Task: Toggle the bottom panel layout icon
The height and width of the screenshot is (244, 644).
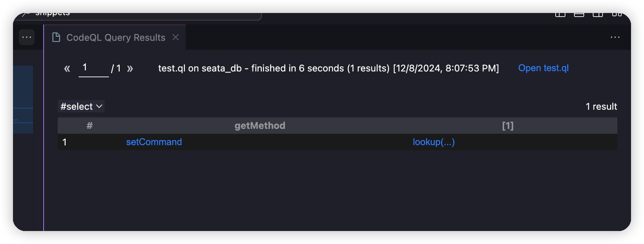Action: click(579, 14)
